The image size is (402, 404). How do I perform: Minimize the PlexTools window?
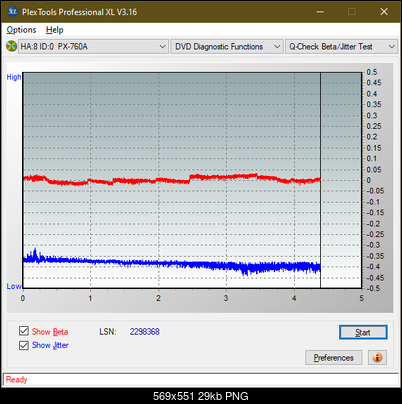[x=320, y=12]
